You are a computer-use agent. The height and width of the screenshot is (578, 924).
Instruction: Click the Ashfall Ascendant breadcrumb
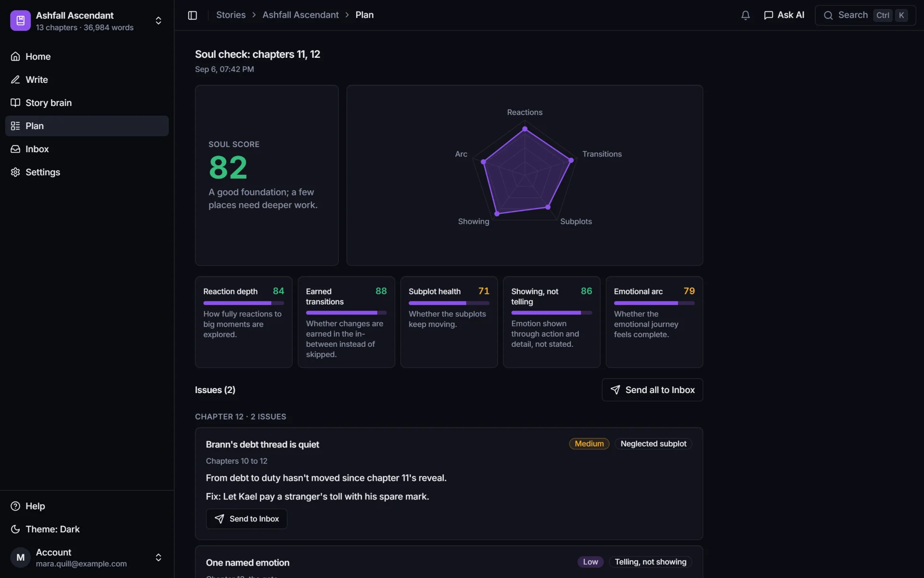[x=300, y=15]
